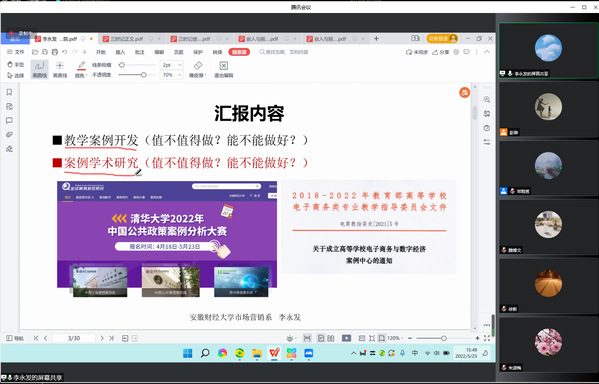Screen dimensions: 599x384
Task: Click 退出编辑 to exit drawing mode
Action: [224, 70]
